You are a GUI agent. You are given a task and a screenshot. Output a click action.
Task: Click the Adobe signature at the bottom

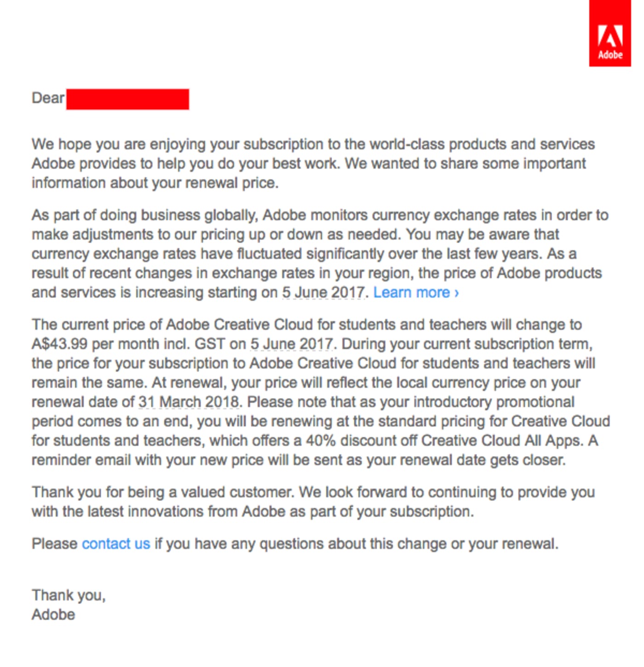click(x=53, y=615)
